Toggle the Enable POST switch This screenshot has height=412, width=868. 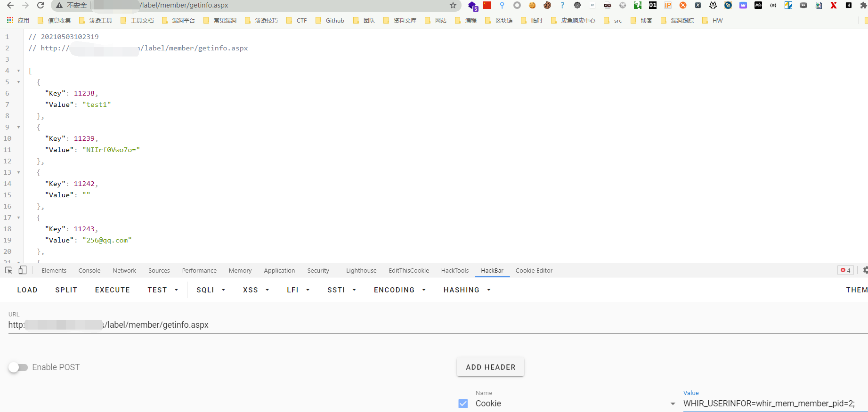18,367
